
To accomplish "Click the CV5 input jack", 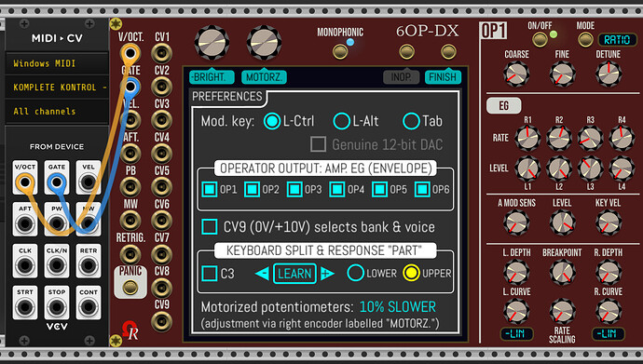I will (161, 187).
